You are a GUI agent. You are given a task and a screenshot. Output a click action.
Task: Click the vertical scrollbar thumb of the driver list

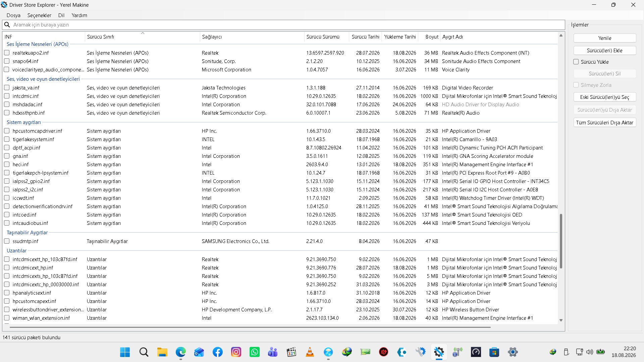tap(561, 241)
